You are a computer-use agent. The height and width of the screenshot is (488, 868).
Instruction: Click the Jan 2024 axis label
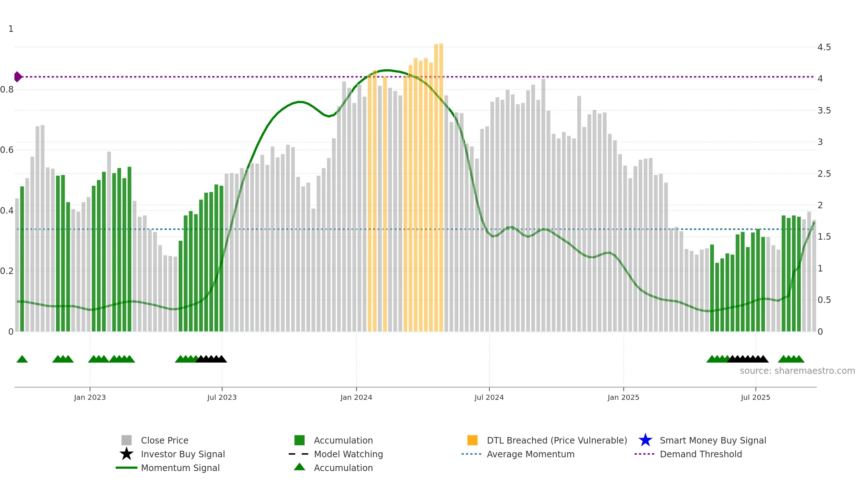click(x=356, y=397)
